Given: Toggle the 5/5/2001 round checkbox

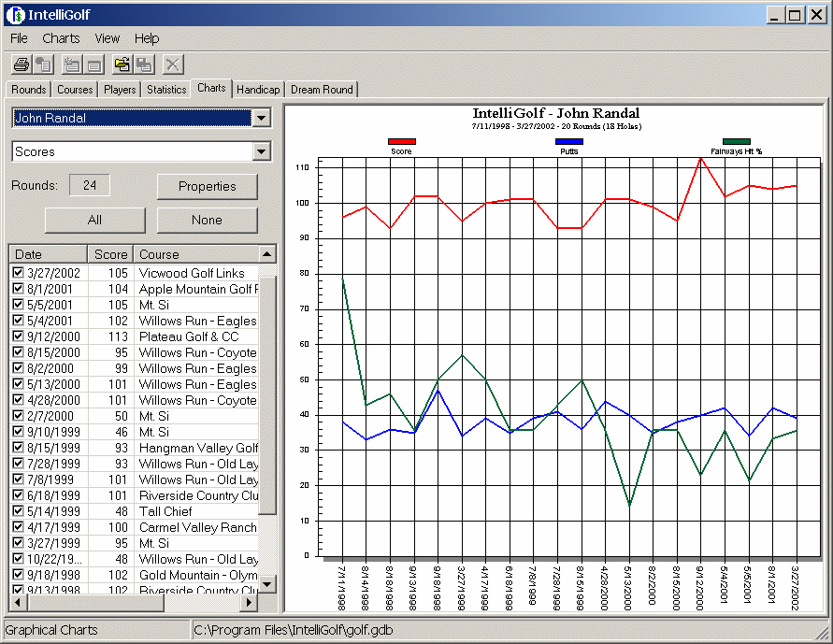Looking at the screenshot, I should (18, 304).
